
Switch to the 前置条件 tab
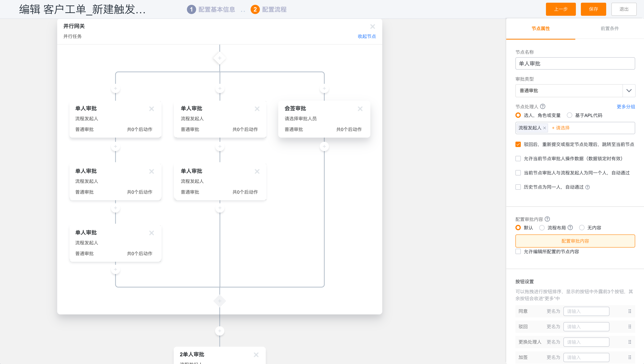[x=609, y=28]
